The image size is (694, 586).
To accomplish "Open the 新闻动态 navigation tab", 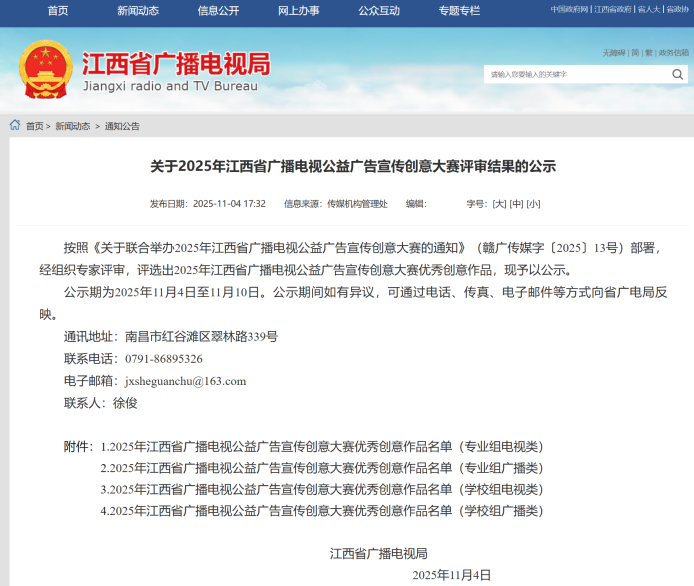I will tap(138, 11).
